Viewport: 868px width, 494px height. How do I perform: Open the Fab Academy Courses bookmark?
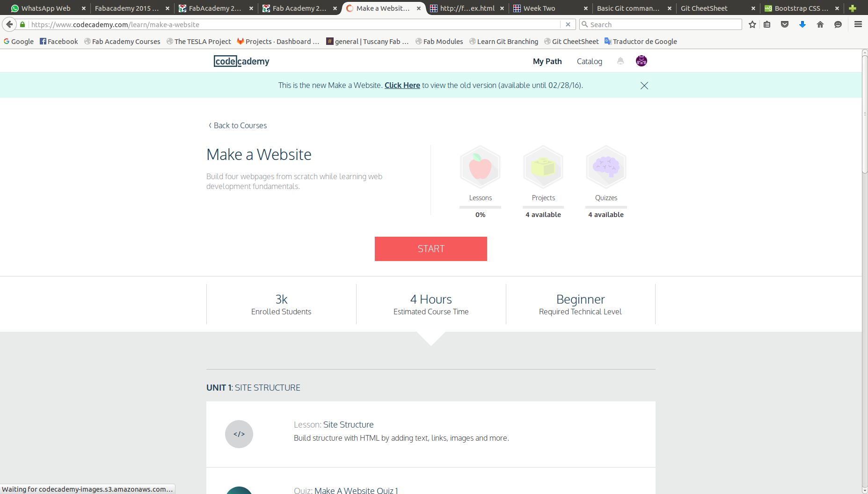pos(122,42)
